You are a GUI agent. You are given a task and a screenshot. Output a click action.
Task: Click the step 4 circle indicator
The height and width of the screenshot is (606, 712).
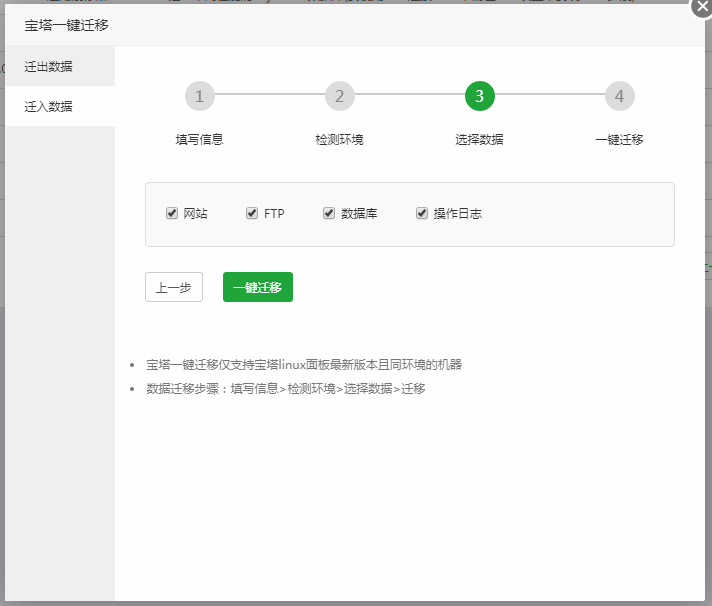point(620,96)
